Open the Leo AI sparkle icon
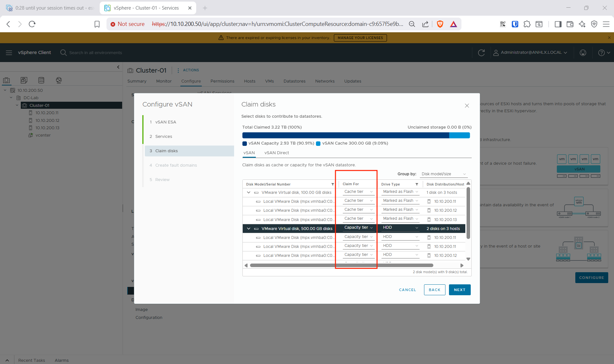This screenshot has width=614, height=364. pos(582,24)
